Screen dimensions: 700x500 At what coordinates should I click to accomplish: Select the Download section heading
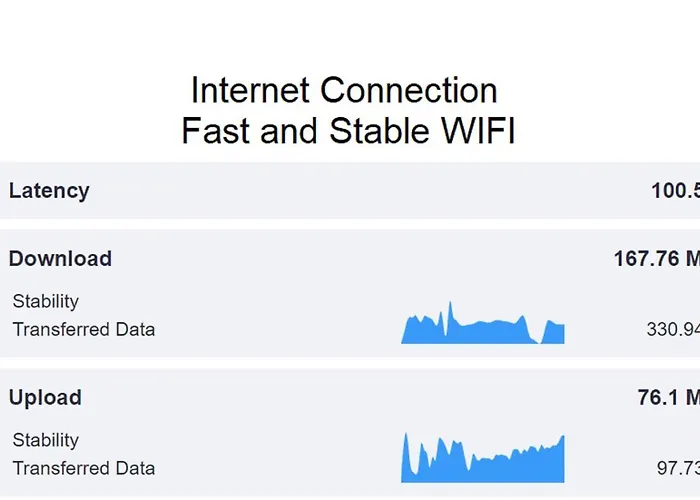[x=60, y=258]
